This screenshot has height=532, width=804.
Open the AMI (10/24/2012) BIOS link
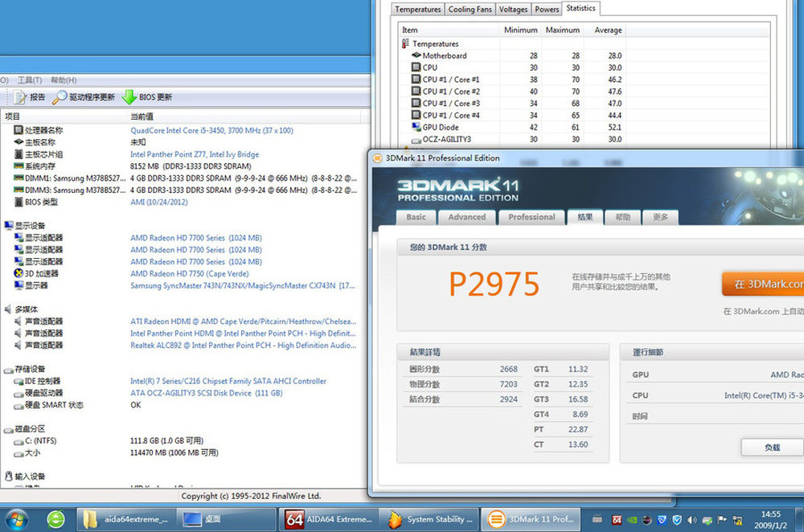pos(159,202)
